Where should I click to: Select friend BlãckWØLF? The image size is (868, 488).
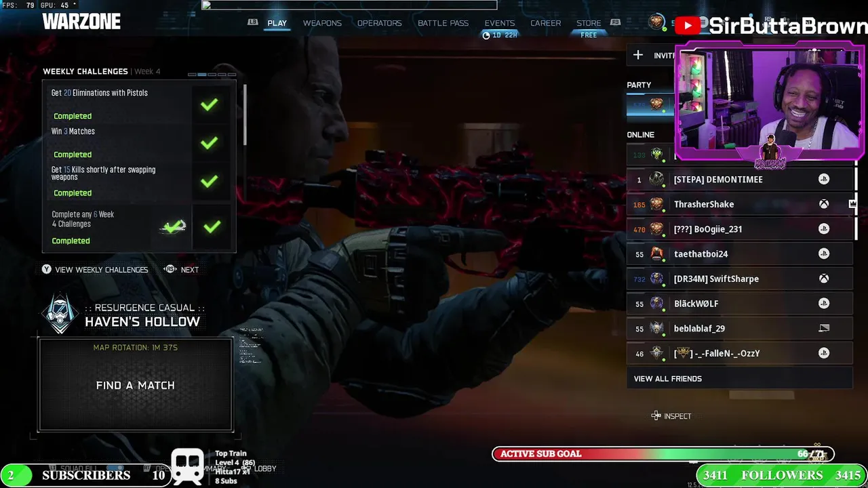coord(739,304)
